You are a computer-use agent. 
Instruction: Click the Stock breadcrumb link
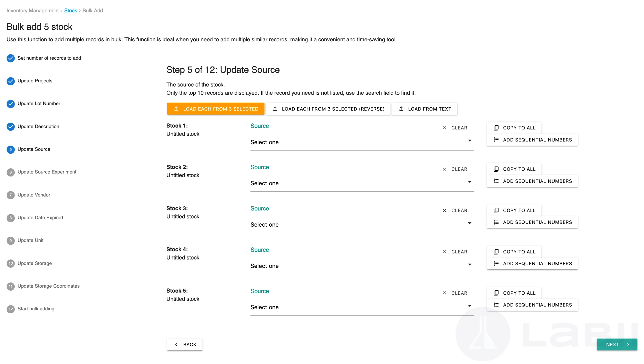pos(70,11)
